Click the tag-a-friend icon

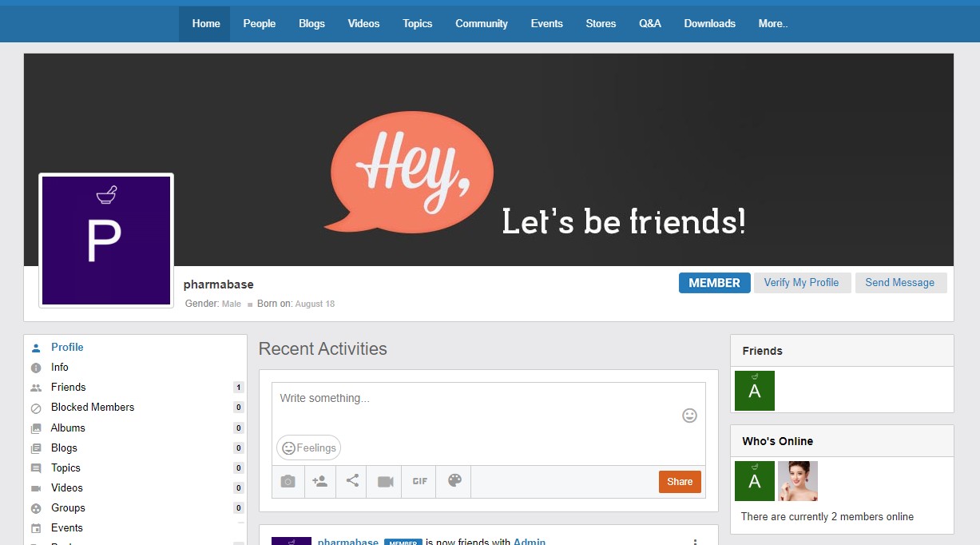319,481
